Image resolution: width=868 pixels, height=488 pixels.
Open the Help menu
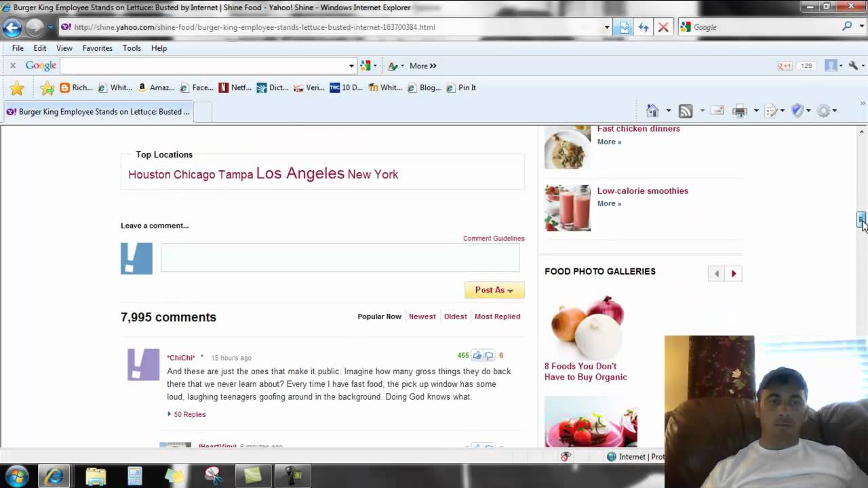pos(159,48)
